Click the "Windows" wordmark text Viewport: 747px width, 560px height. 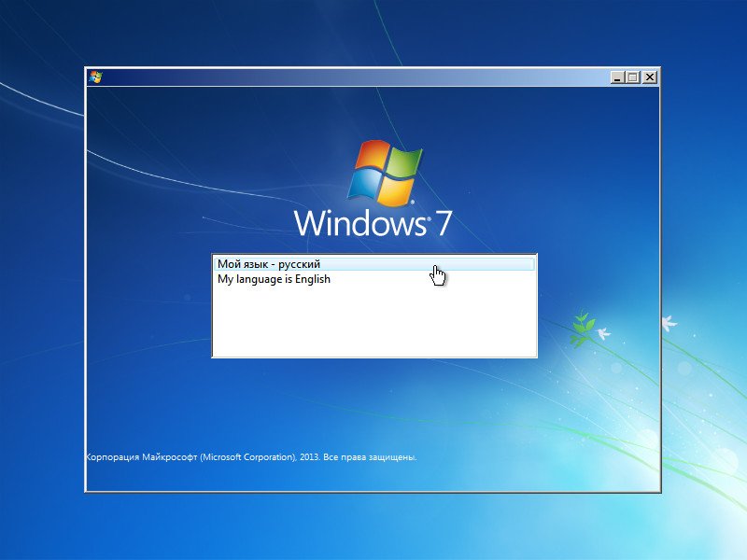pos(359,223)
